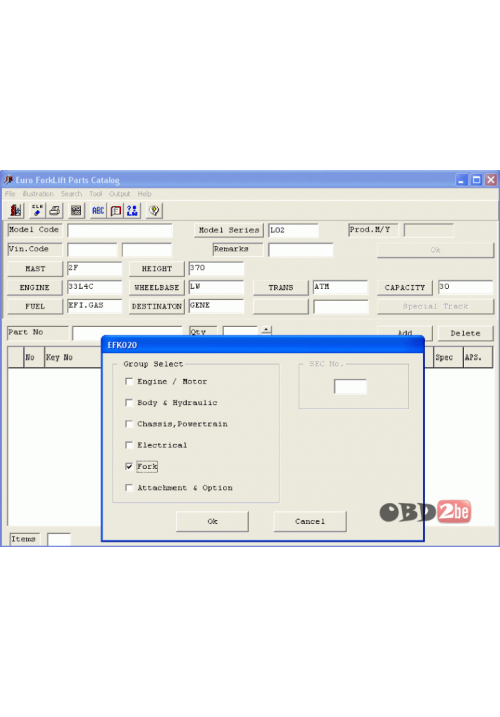The image size is (500, 717).
Task: Click the printer toolbar icon
Action: tap(55, 210)
